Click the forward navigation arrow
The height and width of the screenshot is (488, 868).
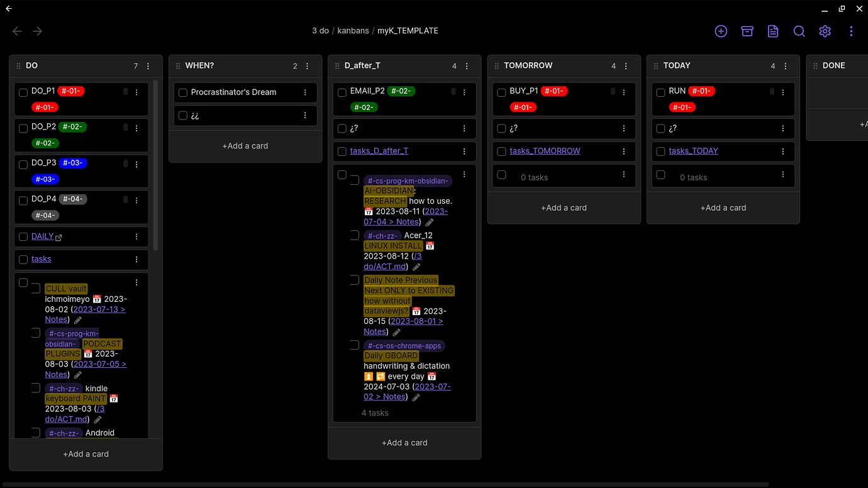[36, 31]
